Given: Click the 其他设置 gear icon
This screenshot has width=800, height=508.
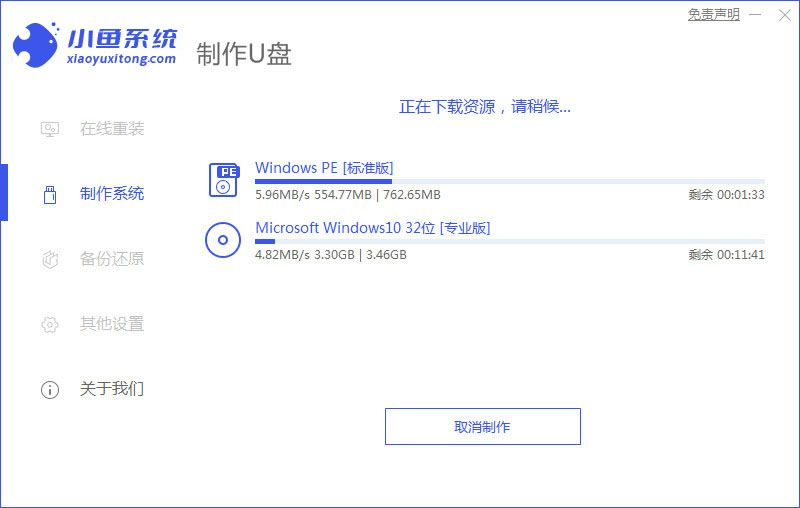Looking at the screenshot, I should point(50,324).
